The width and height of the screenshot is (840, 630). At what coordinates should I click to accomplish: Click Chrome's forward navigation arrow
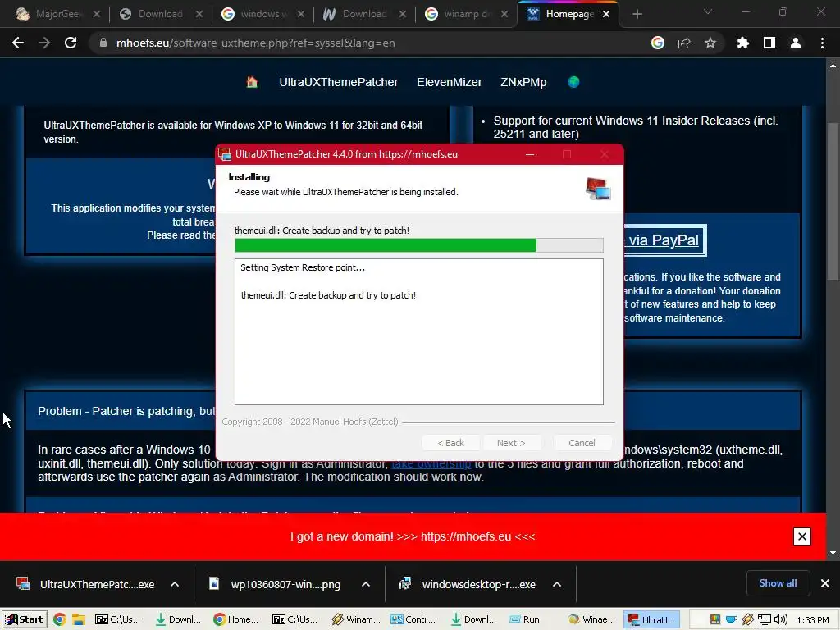[44, 43]
